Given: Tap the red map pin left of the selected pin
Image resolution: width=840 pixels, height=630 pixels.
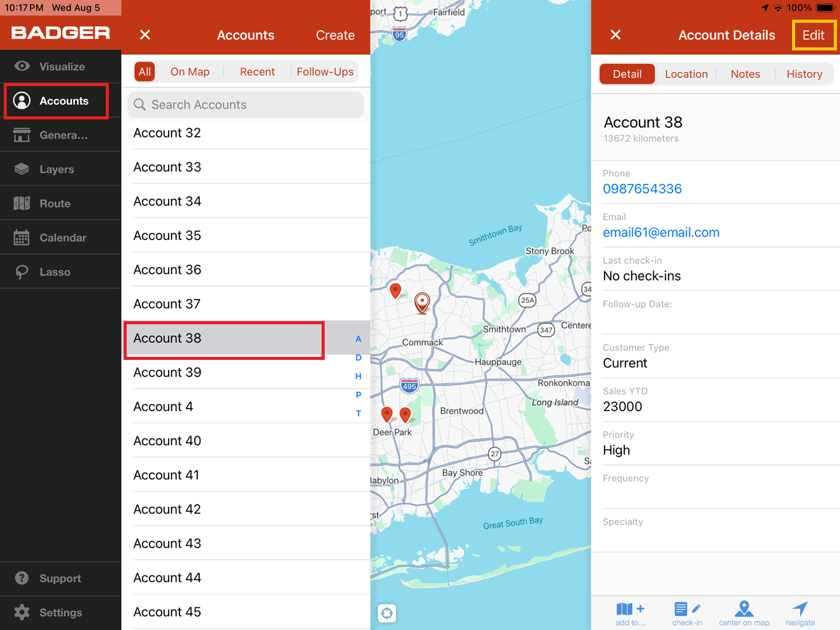Looking at the screenshot, I should click(x=395, y=290).
